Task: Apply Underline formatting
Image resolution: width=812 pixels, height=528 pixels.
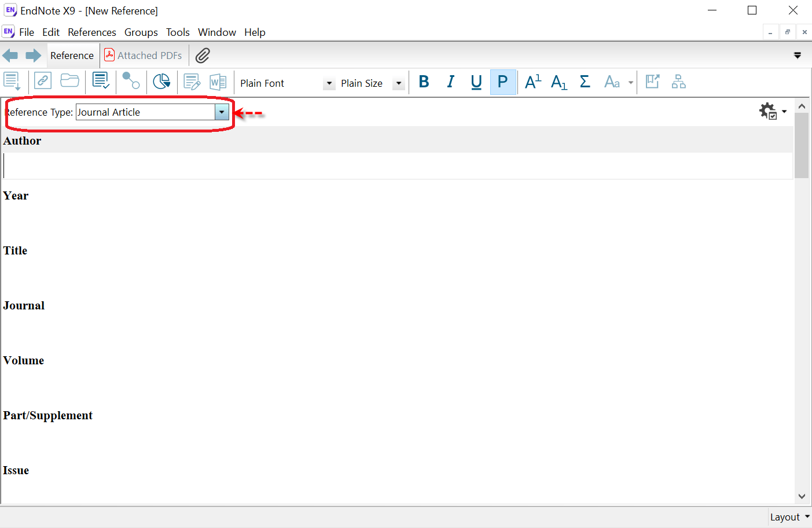Action: click(476, 82)
